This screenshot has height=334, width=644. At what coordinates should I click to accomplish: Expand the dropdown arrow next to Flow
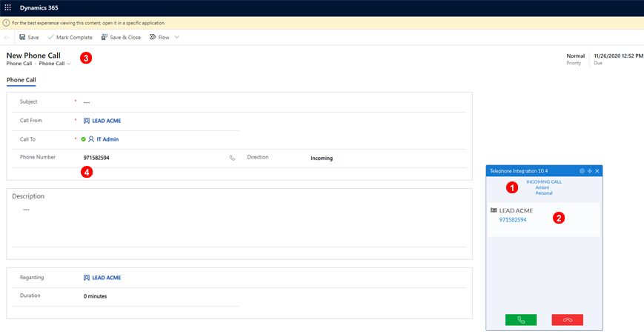tap(176, 37)
